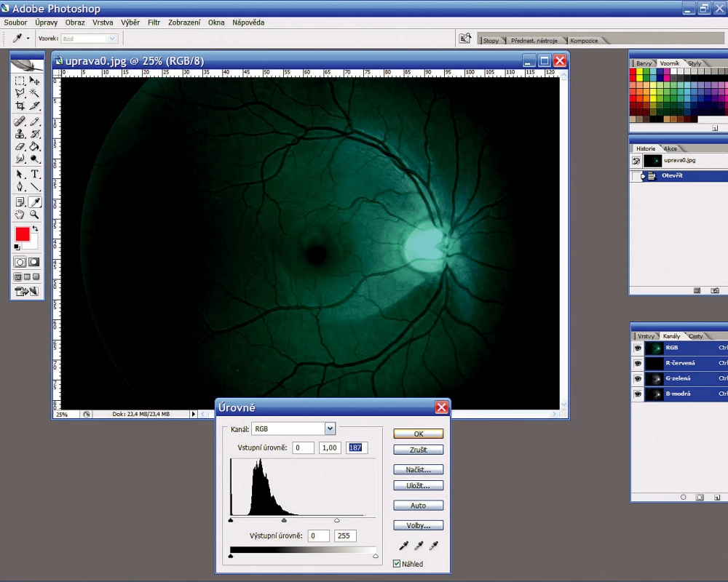Switch to the Akce tab
The image size is (728, 582).
(670, 148)
